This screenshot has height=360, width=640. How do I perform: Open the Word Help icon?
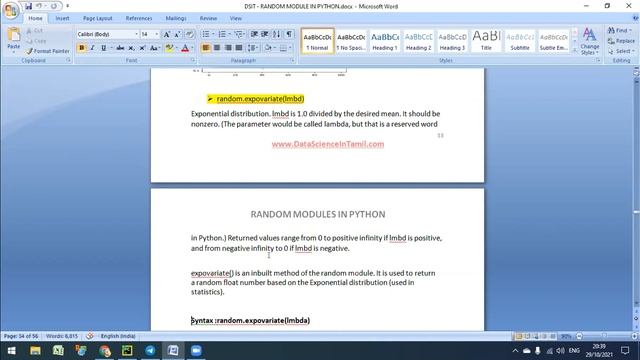click(x=635, y=18)
